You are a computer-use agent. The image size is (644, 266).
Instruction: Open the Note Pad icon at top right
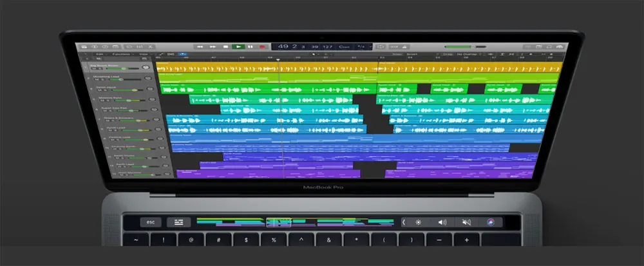(x=538, y=47)
